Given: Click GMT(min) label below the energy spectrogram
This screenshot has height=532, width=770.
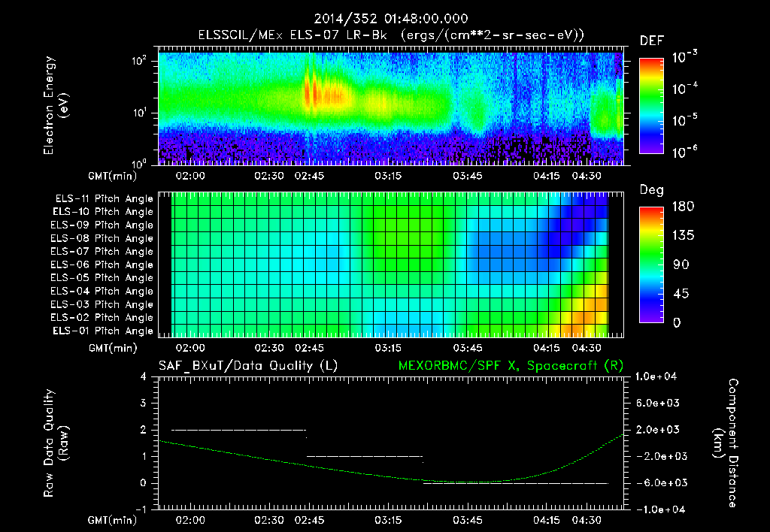Looking at the screenshot, I should pos(113,176).
